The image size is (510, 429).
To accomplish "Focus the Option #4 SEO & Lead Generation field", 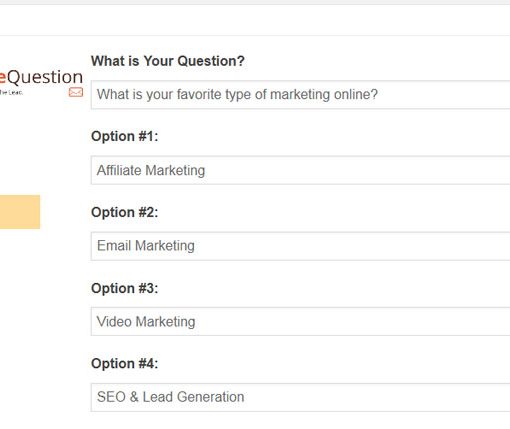I will tap(300, 397).
